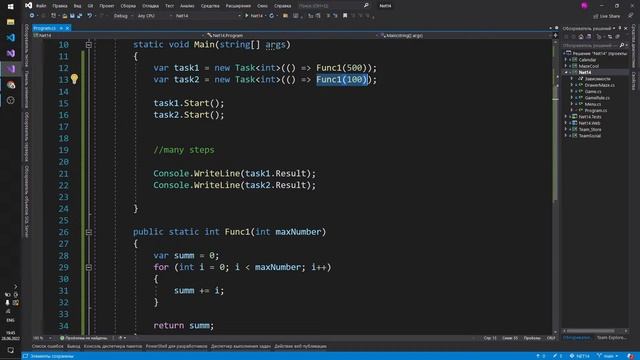Open the Net14.Program type navigation dropdown
This screenshot has height=360, width=640.
pos(291,36)
